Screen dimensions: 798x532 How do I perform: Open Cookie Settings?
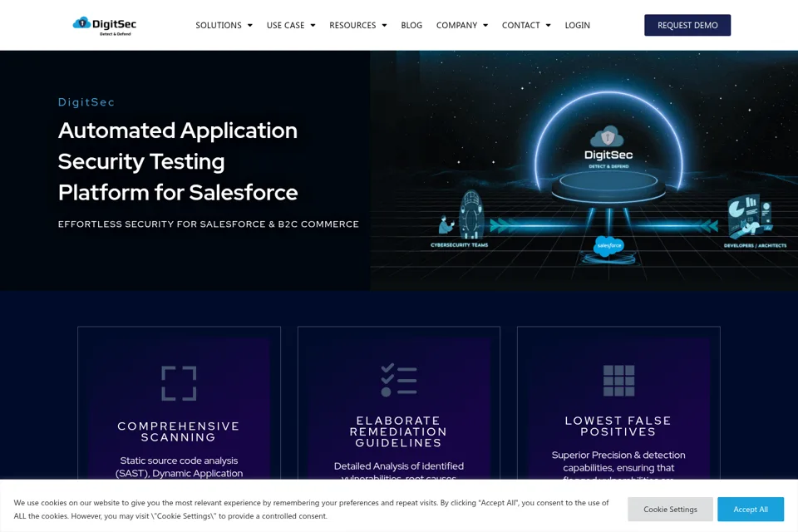point(670,509)
